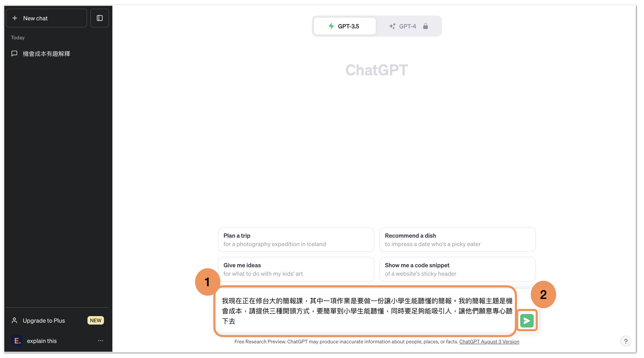Select the GPT-3.5 model tab

click(344, 26)
